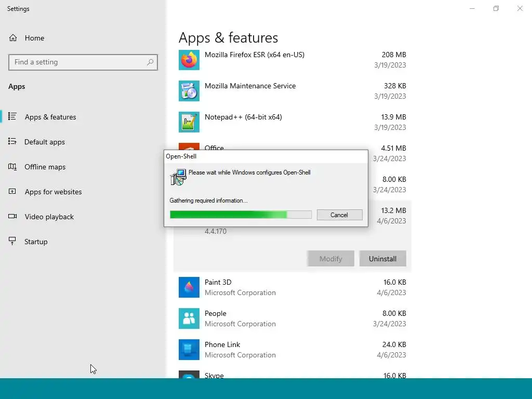Restore down the Settings window
This screenshot has height=399, width=532.
[x=496, y=8]
